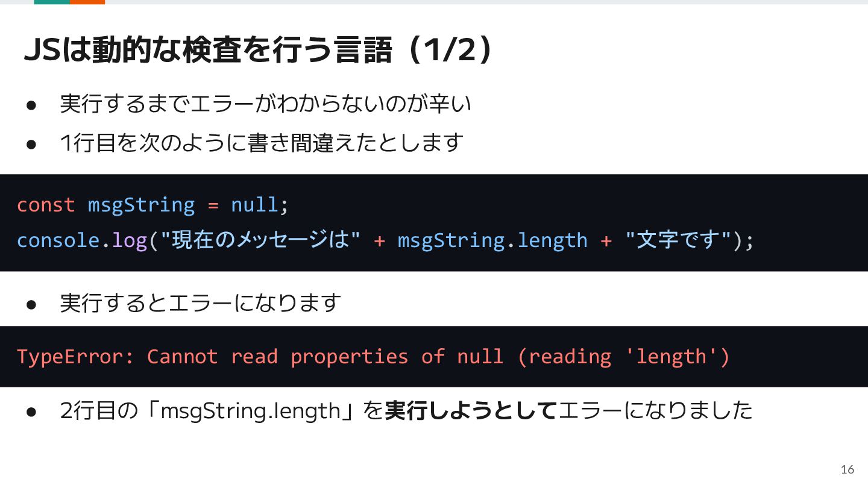Select the bullet starting with 1行目を次のように
The width and height of the screenshot is (868, 488).
pyautogui.click(x=262, y=143)
